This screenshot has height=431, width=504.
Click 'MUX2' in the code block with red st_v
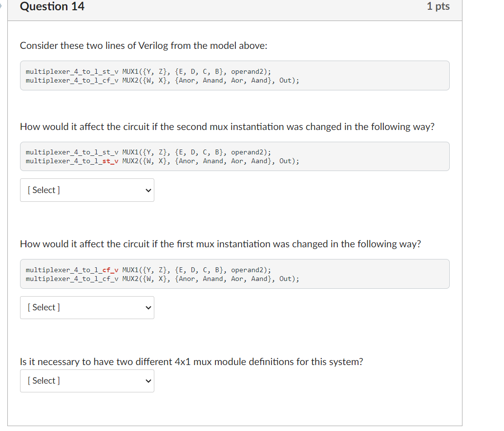pos(130,161)
